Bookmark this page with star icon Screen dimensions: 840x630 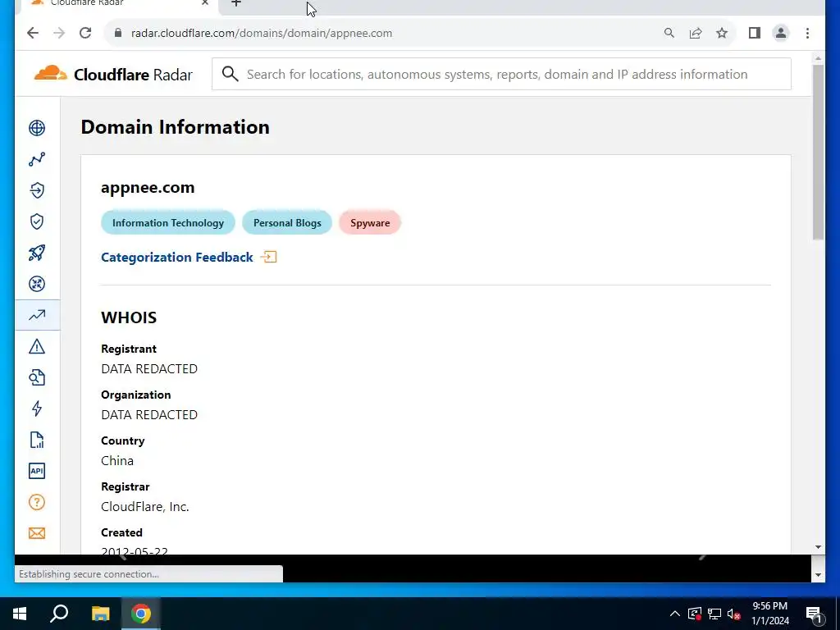(722, 33)
